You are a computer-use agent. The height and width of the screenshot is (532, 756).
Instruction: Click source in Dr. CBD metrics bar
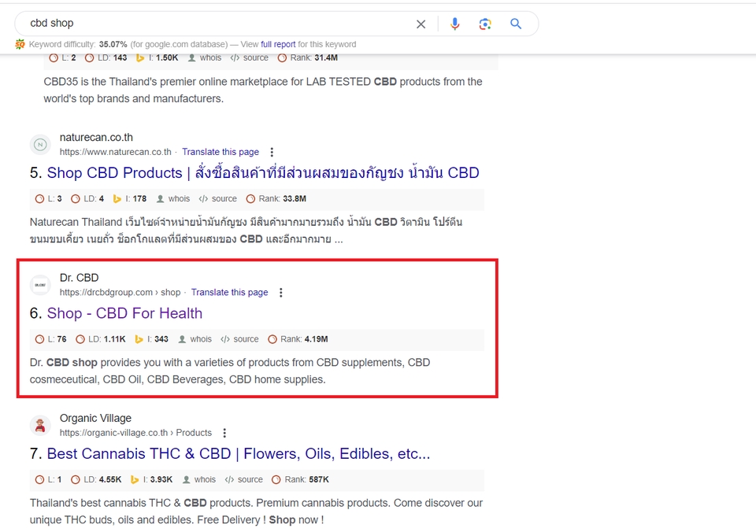click(x=239, y=339)
